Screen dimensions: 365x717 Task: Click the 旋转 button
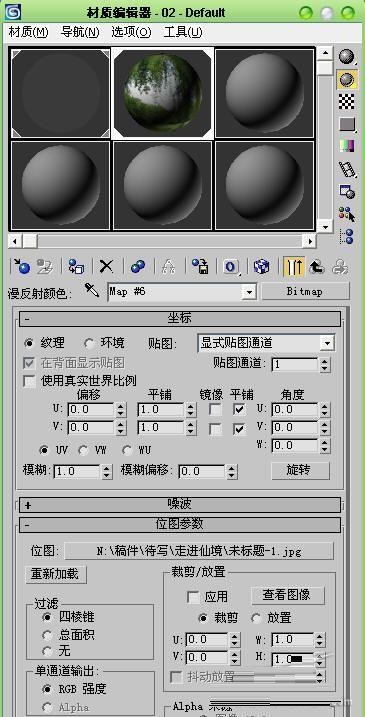pyautogui.click(x=300, y=471)
